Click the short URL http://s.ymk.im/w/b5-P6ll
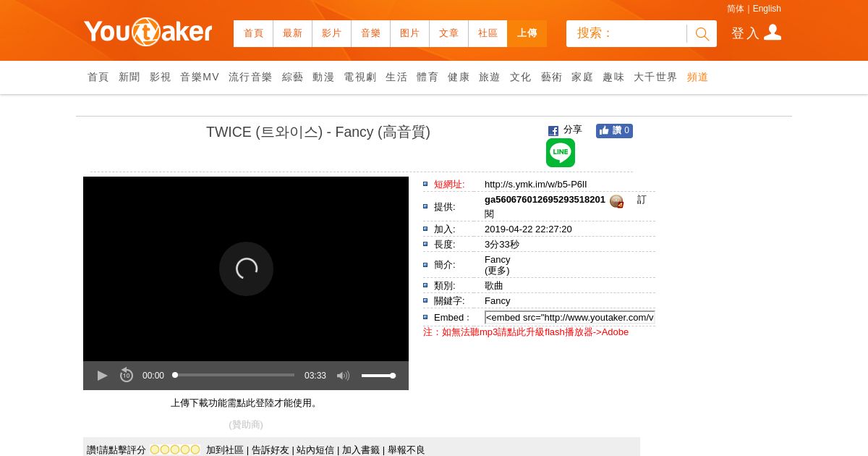 [536, 185]
